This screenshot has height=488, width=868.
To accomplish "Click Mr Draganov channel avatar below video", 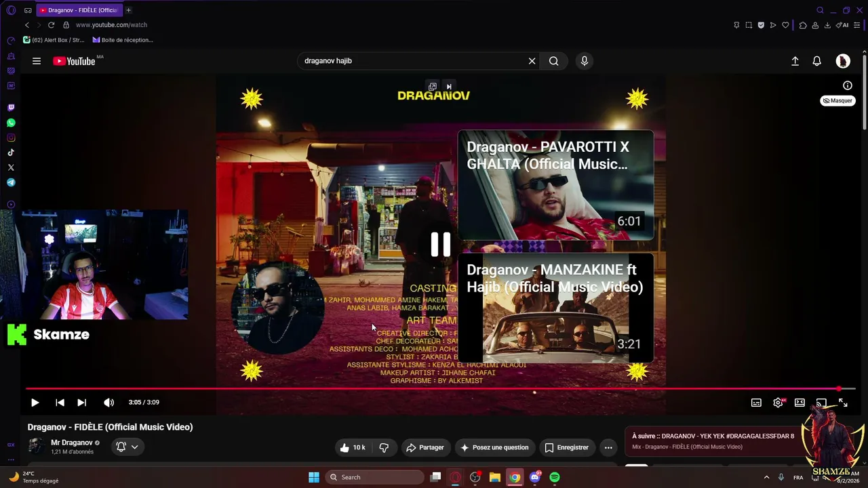I will pyautogui.click(x=37, y=446).
